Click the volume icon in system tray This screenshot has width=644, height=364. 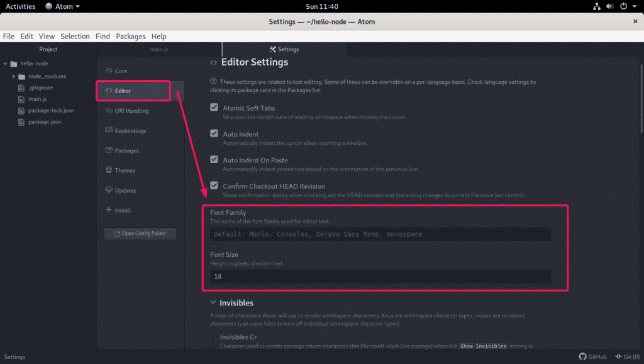click(x=610, y=6)
